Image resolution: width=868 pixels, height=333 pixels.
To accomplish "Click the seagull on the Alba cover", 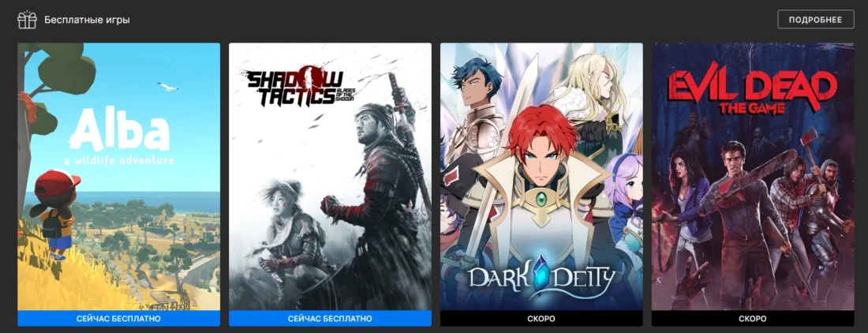I will click(x=167, y=86).
